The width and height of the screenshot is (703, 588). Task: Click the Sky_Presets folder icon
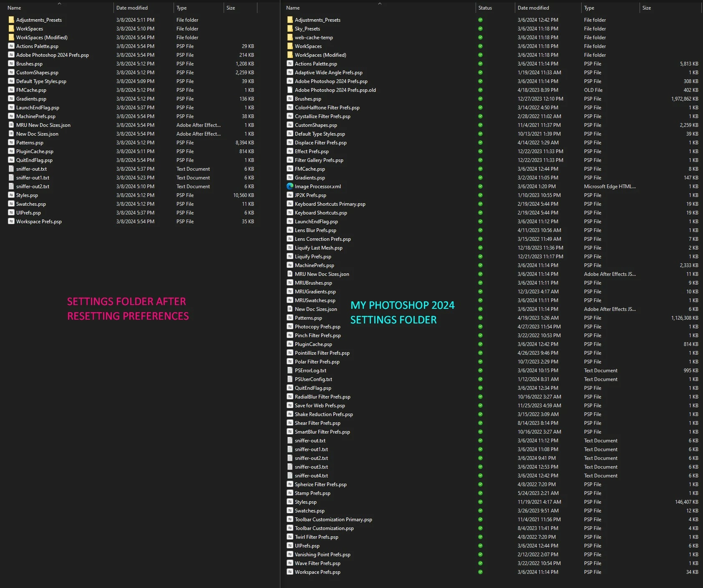(x=290, y=29)
